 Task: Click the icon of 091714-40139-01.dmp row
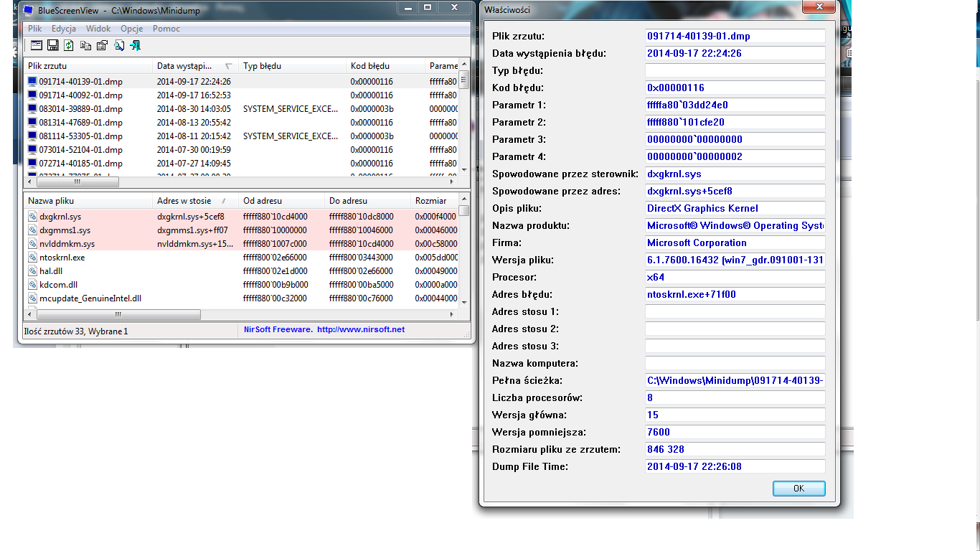pos(32,81)
